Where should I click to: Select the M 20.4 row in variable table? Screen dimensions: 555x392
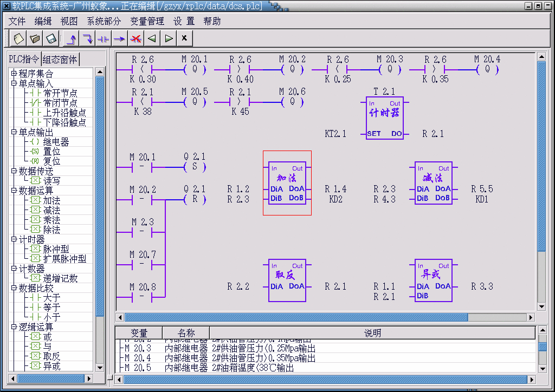[325, 358]
